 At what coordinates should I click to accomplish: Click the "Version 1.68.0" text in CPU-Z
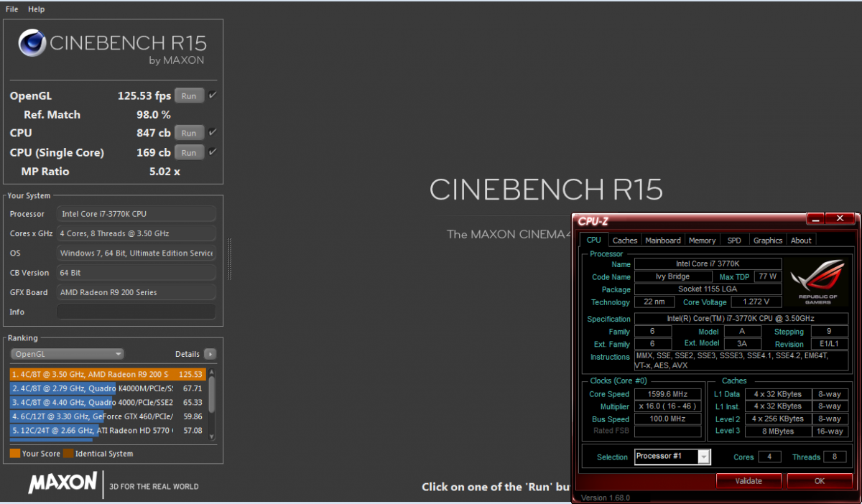(606, 498)
